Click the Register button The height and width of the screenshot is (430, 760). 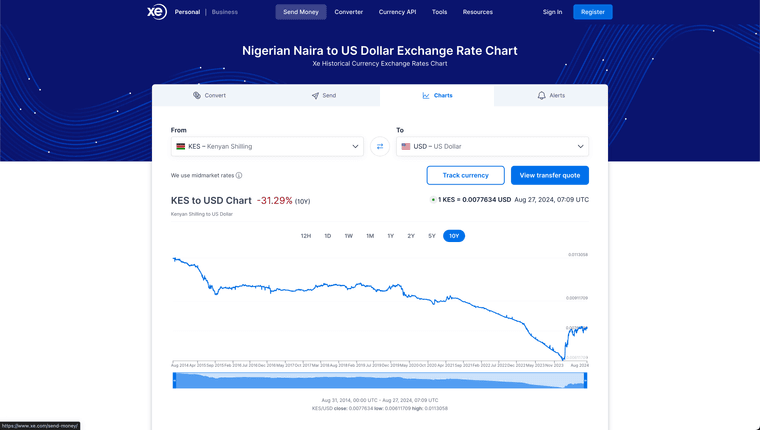click(593, 12)
